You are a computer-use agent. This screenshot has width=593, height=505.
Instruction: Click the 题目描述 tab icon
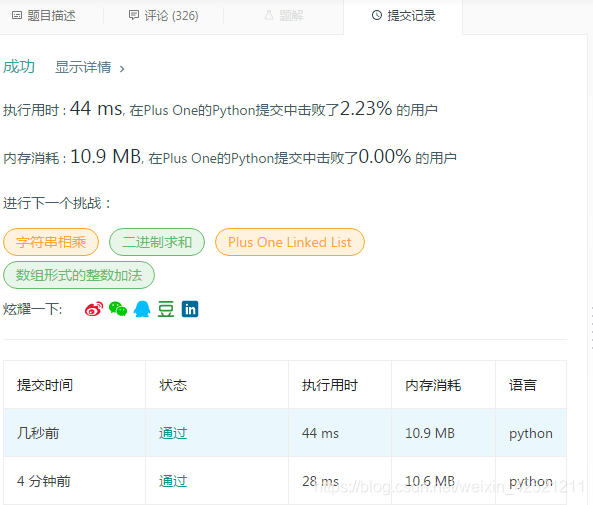click(x=17, y=16)
